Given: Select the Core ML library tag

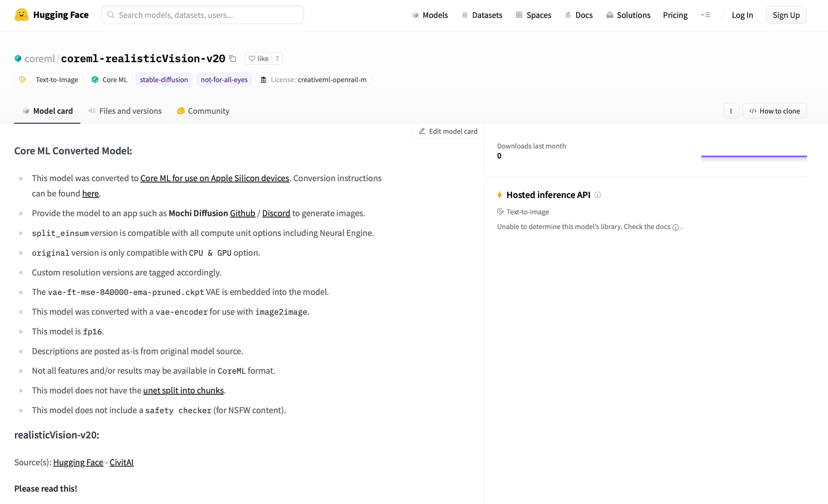Looking at the screenshot, I should pos(109,80).
